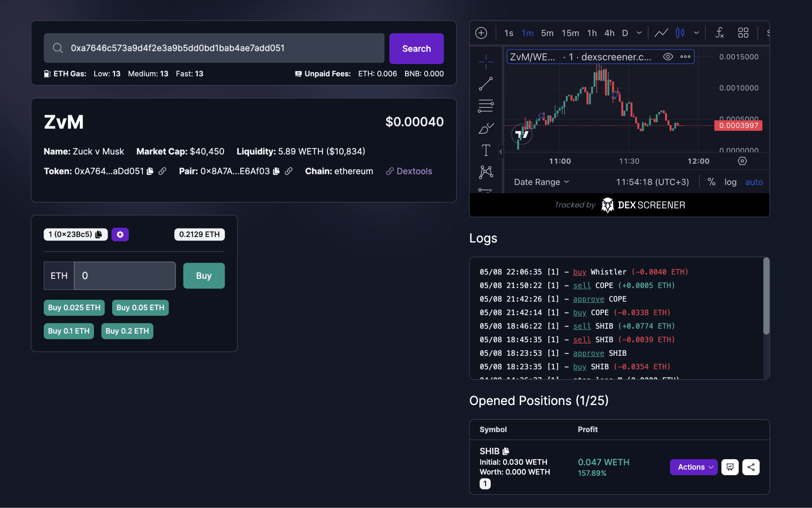Click the 0.0003997 current price label

pyautogui.click(x=738, y=126)
